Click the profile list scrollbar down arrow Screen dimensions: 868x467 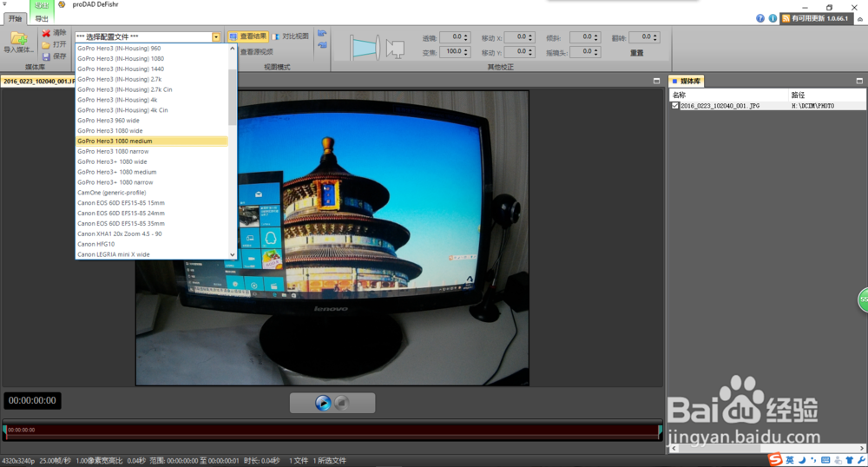[233, 254]
